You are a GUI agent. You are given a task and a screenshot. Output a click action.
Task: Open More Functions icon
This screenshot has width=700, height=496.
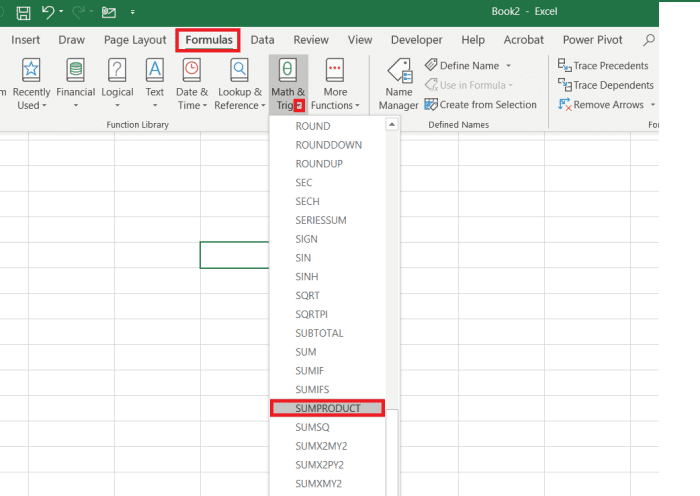(x=335, y=71)
